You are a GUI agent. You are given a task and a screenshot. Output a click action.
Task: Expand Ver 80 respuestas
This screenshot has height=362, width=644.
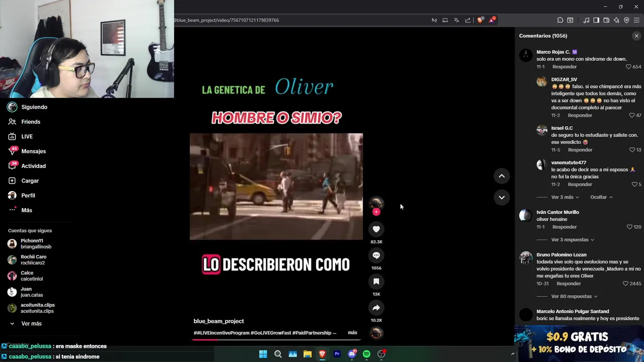pyautogui.click(x=574, y=297)
